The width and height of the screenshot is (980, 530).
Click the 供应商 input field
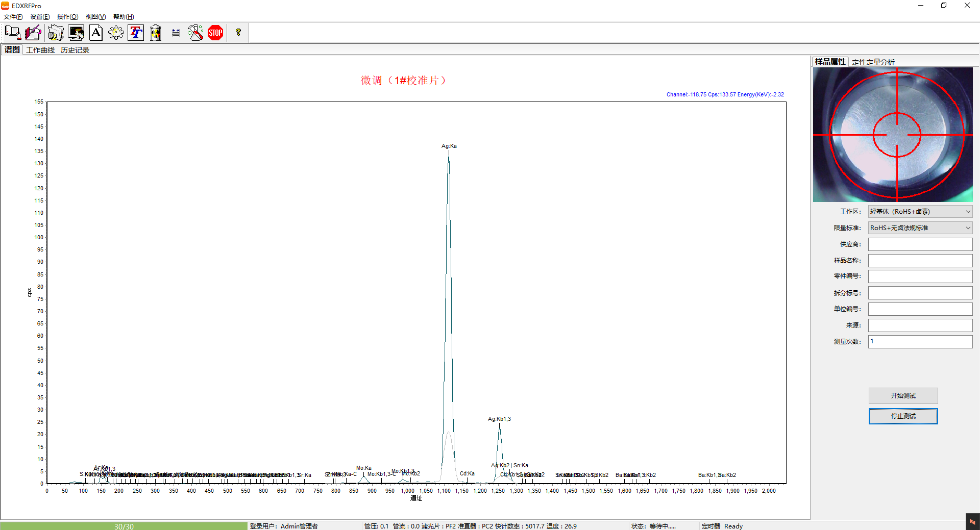click(x=920, y=244)
